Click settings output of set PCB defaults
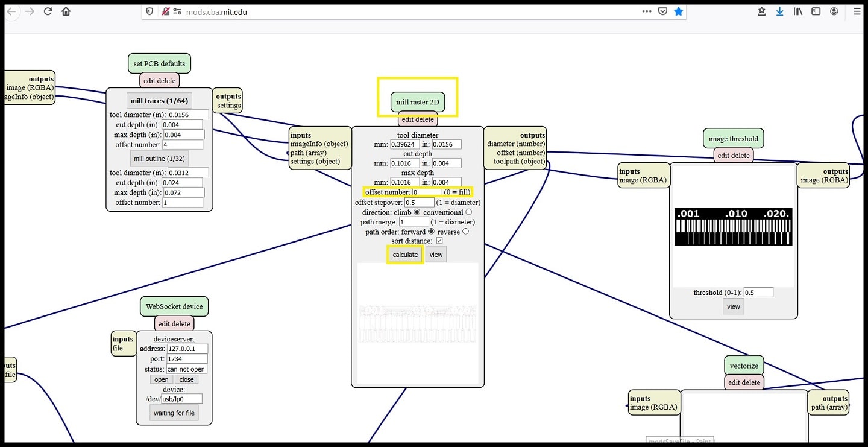This screenshot has height=447, width=868. pyautogui.click(x=229, y=106)
